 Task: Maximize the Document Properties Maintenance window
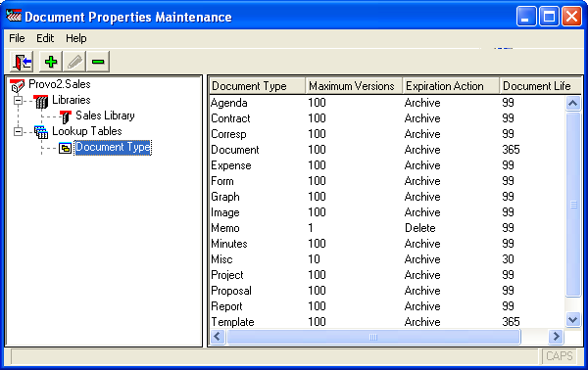[x=549, y=17]
